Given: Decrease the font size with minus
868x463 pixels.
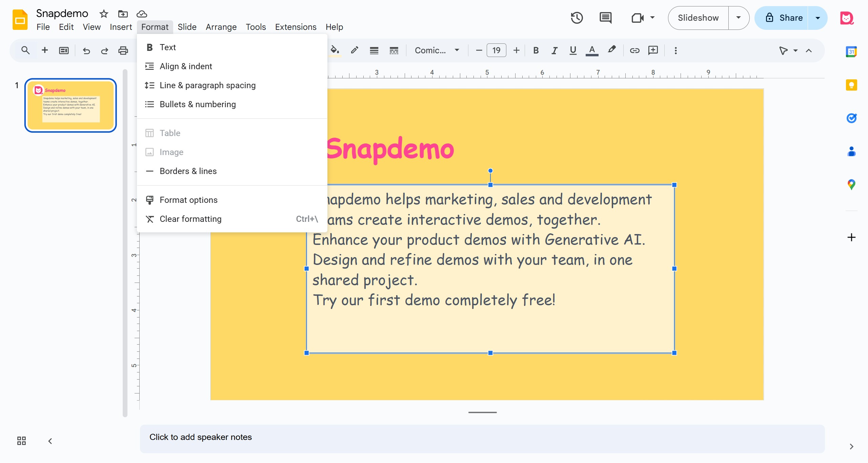Looking at the screenshot, I should pyautogui.click(x=479, y=51).
